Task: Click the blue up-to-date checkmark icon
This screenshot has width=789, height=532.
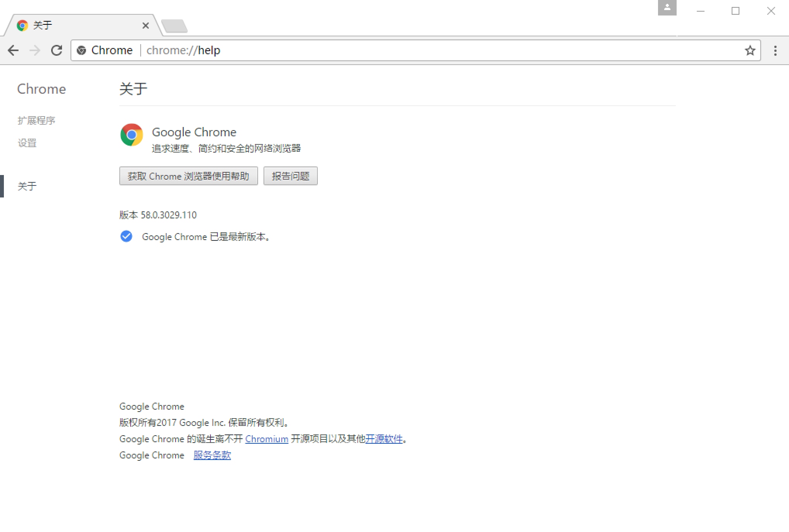Action: click(126, 236)
